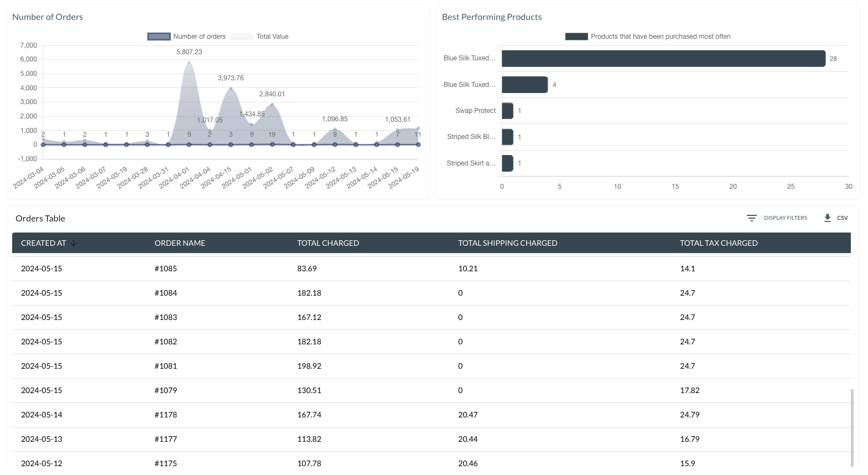Image resolution: width=868 pixels, height=475 pixels.
Task: Click the 5,807.23 peak data point
Action: (189, 62)
